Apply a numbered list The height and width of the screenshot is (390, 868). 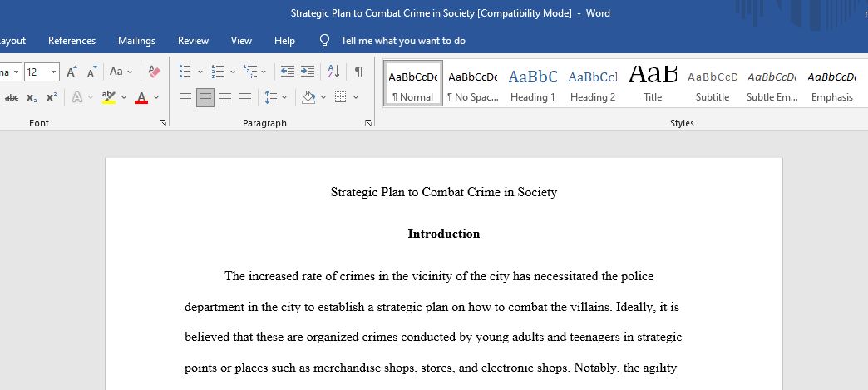coord(218,72)
